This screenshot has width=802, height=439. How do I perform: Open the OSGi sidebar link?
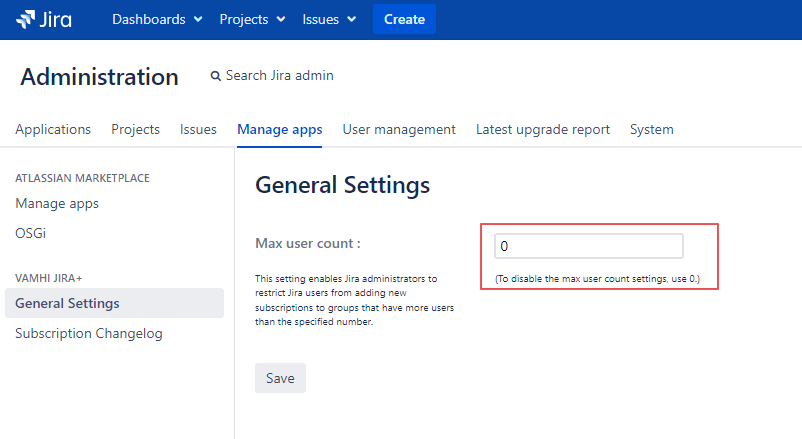point(30,233)
